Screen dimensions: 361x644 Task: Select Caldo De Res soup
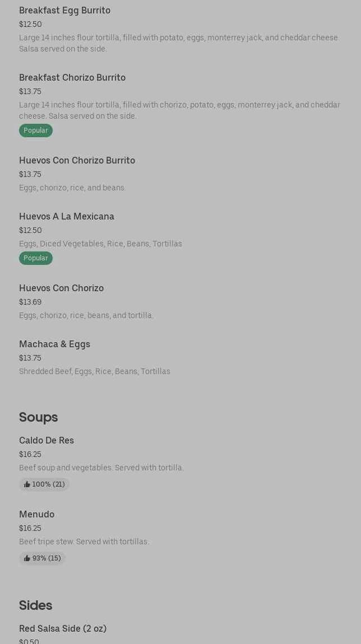[47, 440]
